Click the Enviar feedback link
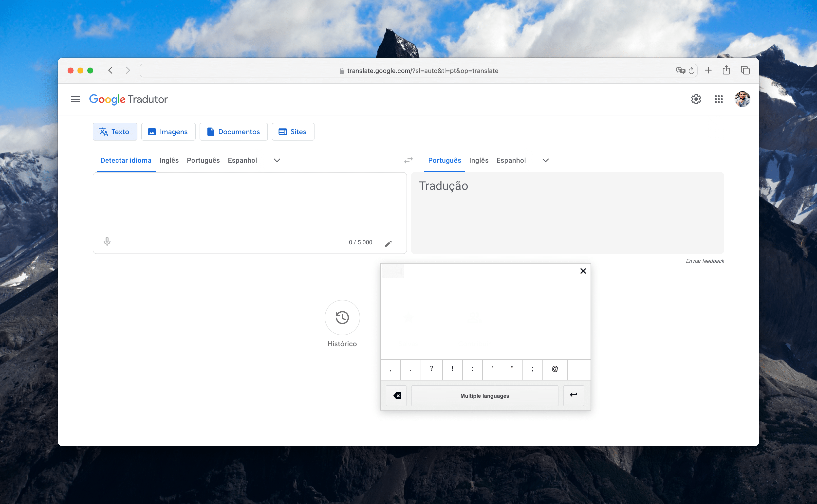The image size is (817, 504). [705, 261]
